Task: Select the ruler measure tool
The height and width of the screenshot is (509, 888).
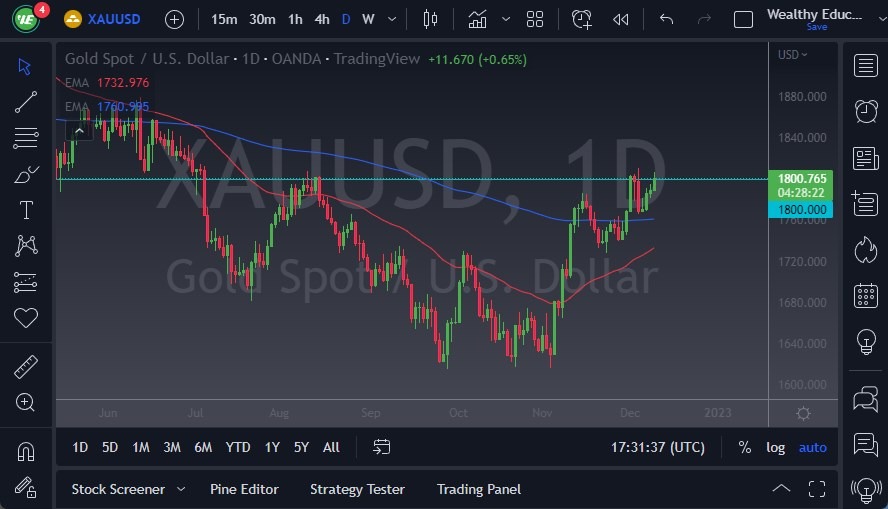Action: point(25,367)
